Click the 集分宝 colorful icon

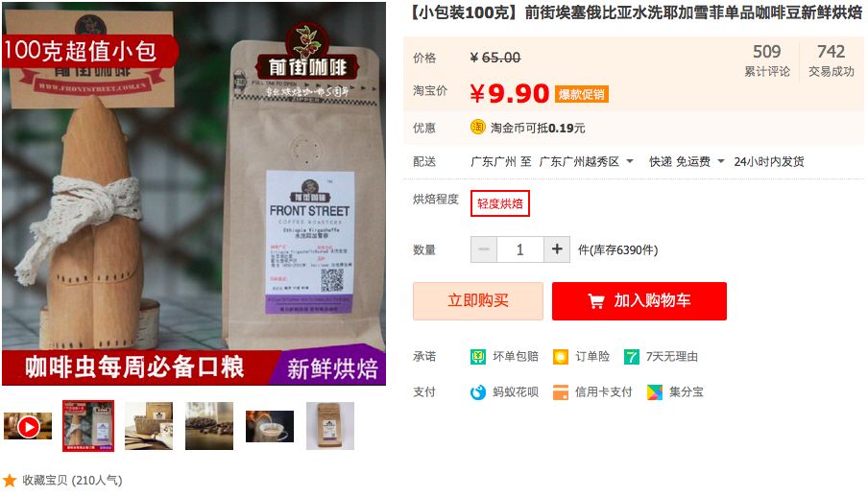point(655,392)
